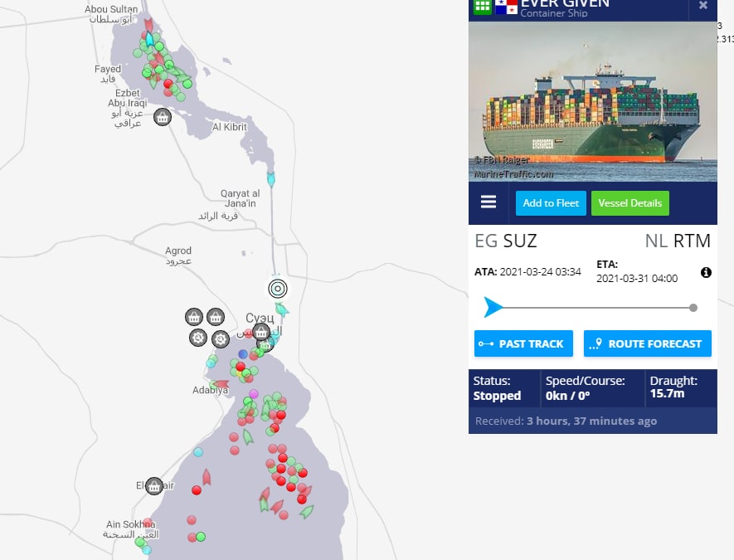Open the hamburger menu below the ship photo

(489, 202)
